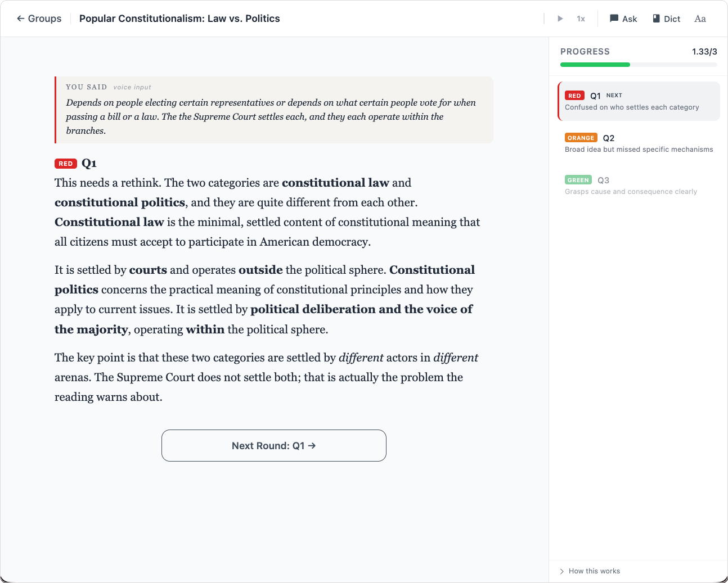This screenshot has width=728, height=583.
Task: Select the YOU SAID voice input block
Action: point(274,110)
